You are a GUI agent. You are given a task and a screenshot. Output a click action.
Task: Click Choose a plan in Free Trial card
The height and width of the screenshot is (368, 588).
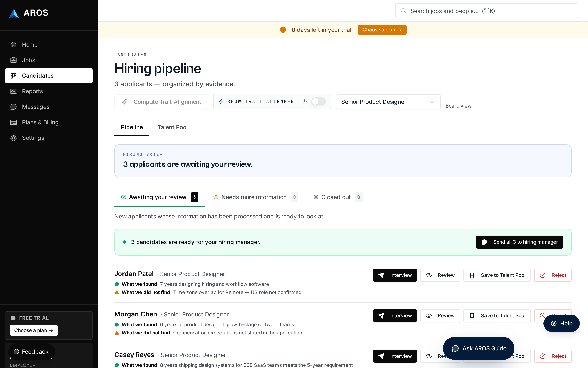pyautogui.click(x=34, y=330)
